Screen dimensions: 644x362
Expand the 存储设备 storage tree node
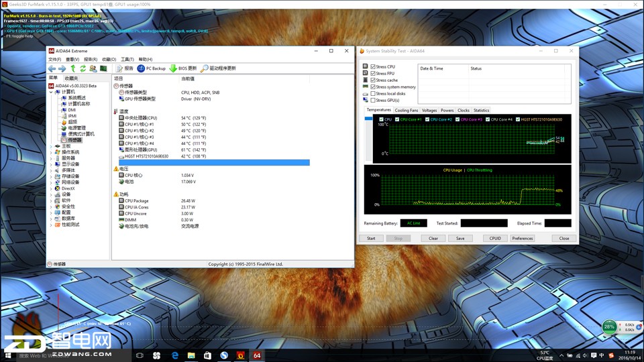pyautogui.click(x=51, y=176)
